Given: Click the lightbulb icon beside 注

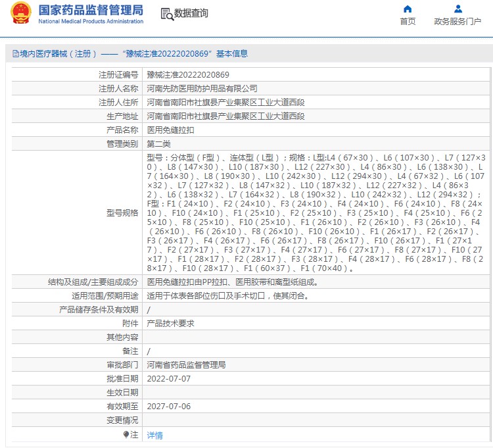Looking at the screenshot, I should (126, 435).
